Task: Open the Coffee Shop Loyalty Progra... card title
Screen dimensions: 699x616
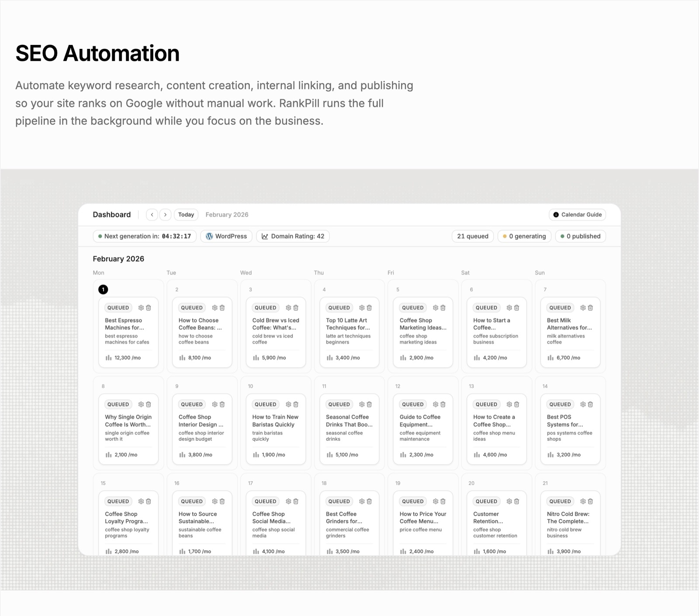Action: click(126, 518)
